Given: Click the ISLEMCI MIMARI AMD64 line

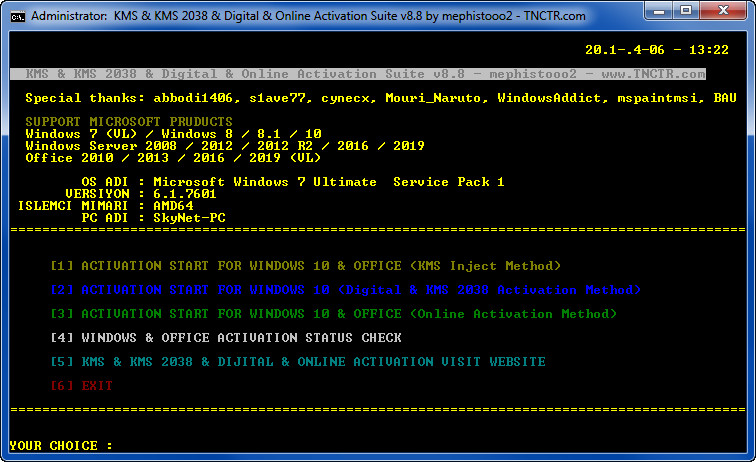Looking at the screenshot, I should (x=106, y=206).
